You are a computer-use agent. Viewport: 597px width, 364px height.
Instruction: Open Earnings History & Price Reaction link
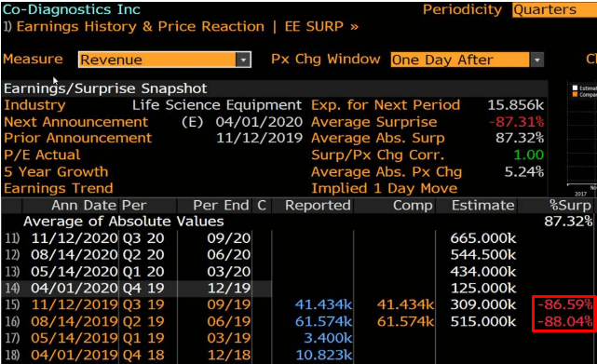coord(141,27)
